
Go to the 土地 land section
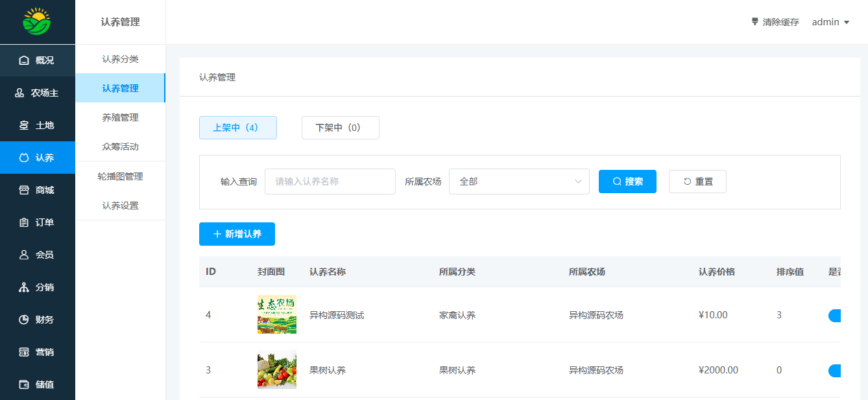click(38, 125)
